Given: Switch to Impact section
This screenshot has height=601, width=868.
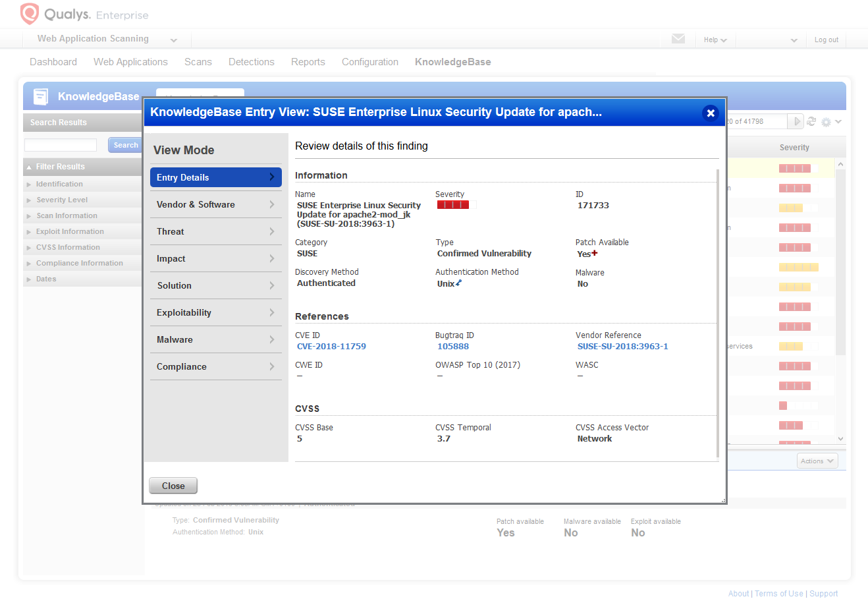Looking at the screenshot, I should tap(216, 258).
